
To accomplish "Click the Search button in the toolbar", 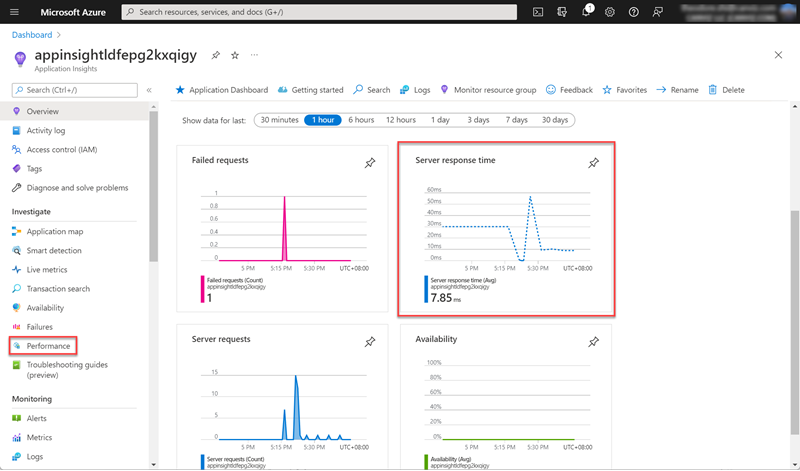I will (x=371, y=90).
